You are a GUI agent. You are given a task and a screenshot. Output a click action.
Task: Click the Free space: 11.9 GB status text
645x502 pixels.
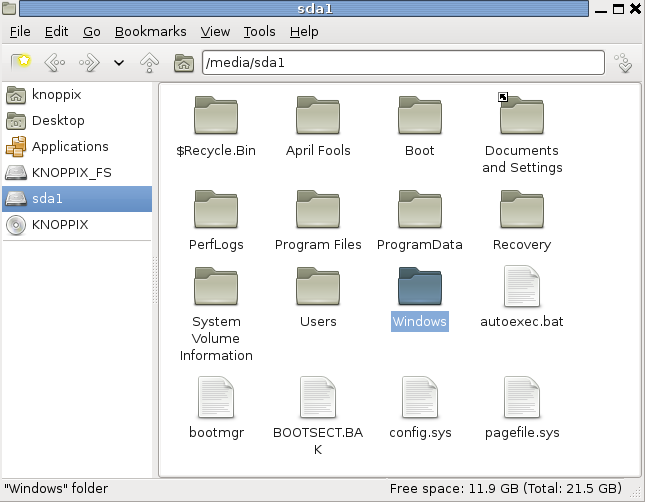pyautogui.click(x=506, y=489)
